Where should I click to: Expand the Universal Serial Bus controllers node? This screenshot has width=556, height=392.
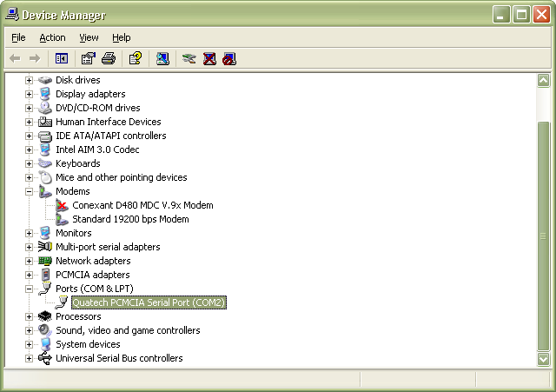(x=29, y=358)
